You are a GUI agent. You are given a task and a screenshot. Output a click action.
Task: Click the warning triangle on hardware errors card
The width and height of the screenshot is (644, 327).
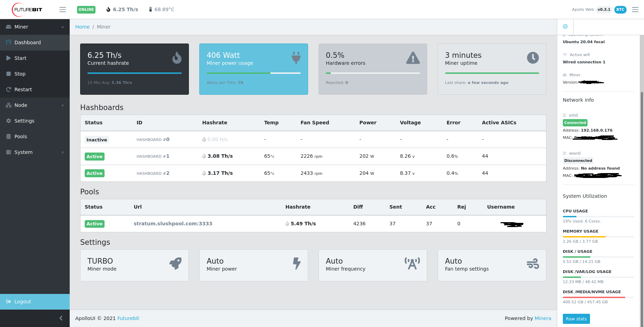pos(413,58)
